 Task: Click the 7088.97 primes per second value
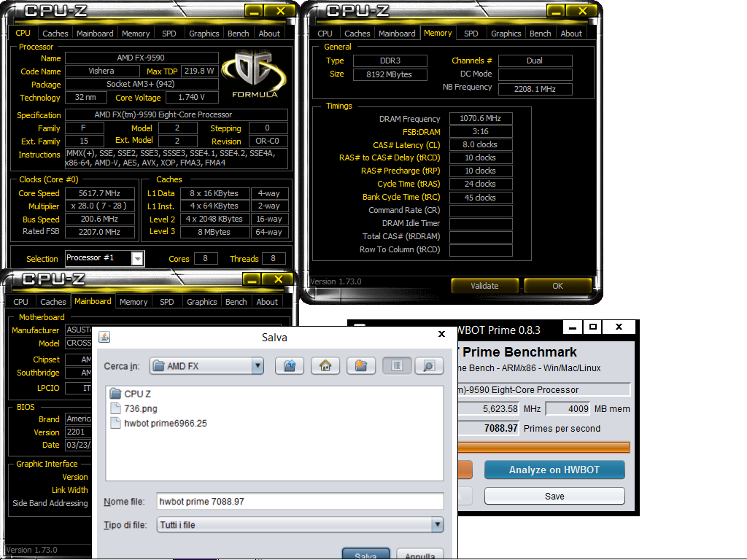coord(488,428)
